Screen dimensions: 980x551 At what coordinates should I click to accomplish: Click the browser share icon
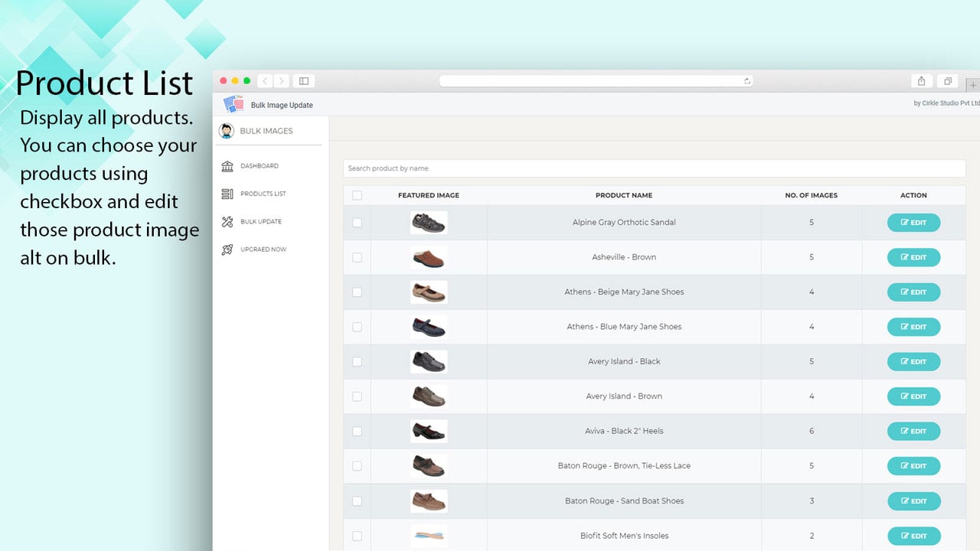pyautogui.click(x=922, y=80)
